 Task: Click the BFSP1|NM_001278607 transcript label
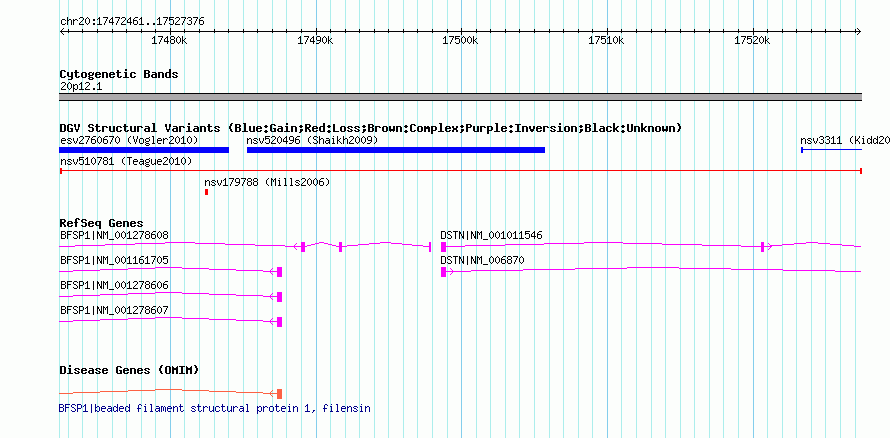pyautogui.click(x=114, y=310)
